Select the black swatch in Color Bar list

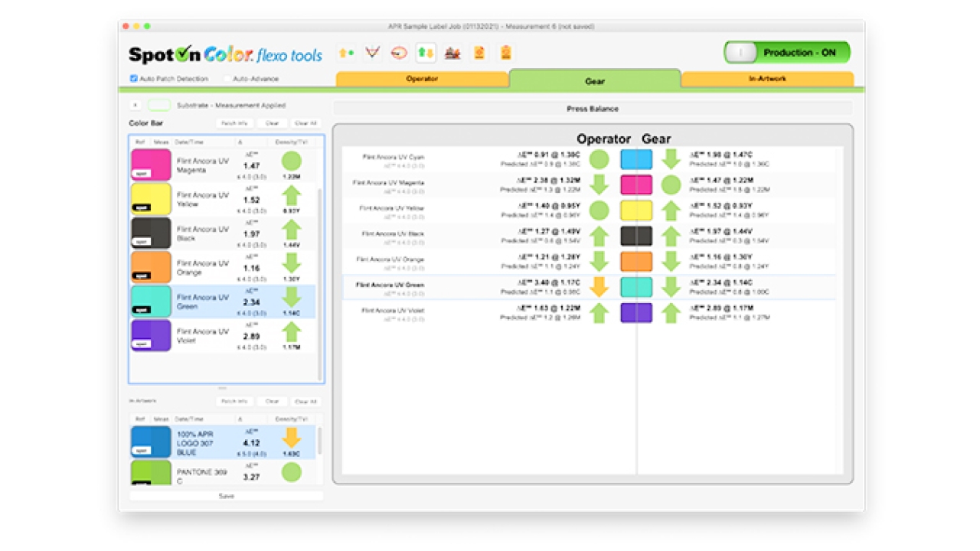(151, 233)
